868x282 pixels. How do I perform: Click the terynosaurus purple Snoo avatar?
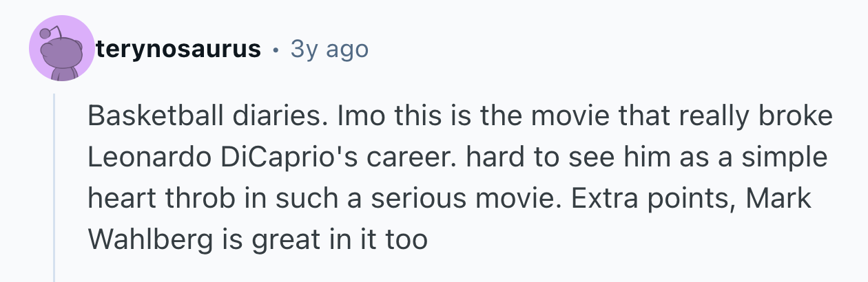pyautogui.click(x=62, y=50)
